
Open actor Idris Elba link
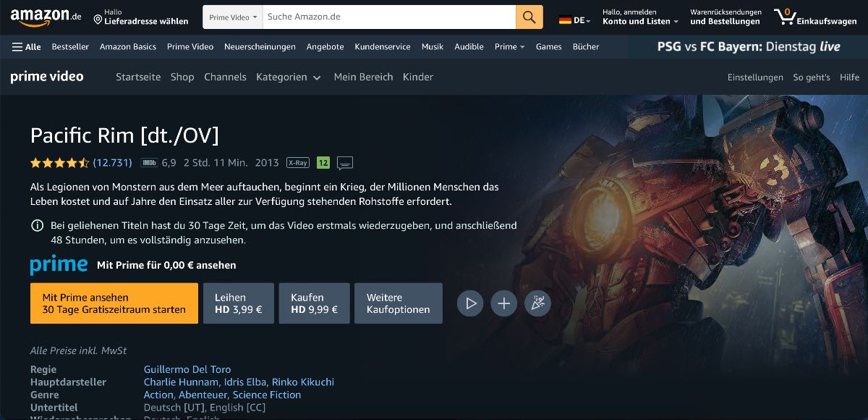click(x=246, y=382)
